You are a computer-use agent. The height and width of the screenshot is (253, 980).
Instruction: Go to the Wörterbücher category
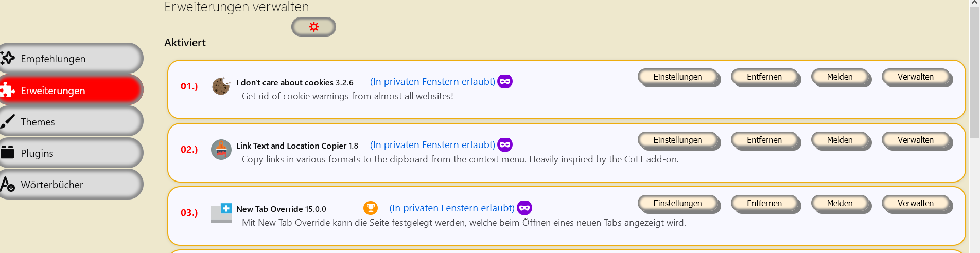point(71,185)
